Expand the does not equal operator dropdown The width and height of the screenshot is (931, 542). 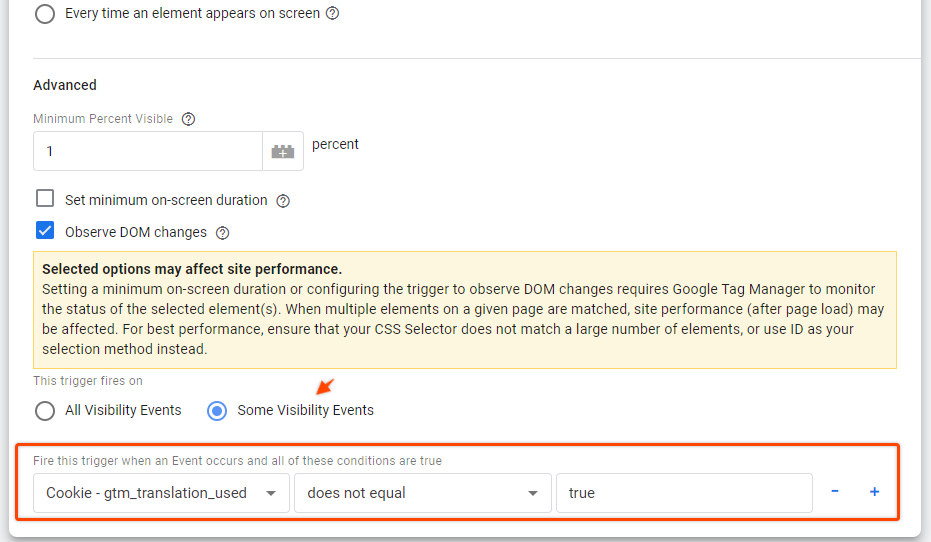(423, 493)
